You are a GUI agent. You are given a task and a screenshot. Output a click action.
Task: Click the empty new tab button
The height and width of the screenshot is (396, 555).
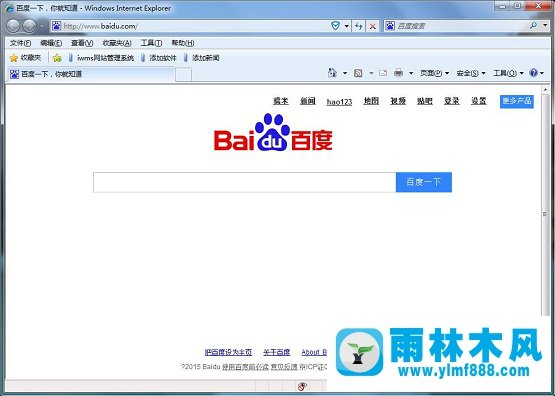tap(183, 75)
